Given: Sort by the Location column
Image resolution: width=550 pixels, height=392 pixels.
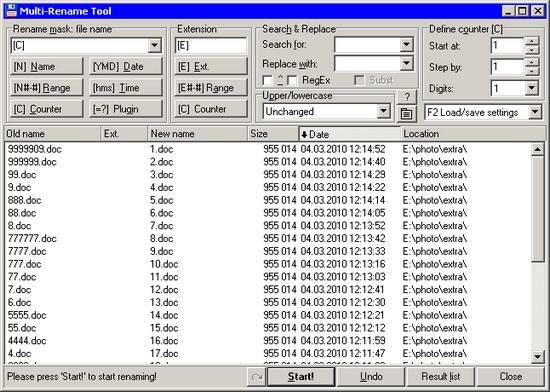Looking at the screenshot, I should [x=473, y=134].
